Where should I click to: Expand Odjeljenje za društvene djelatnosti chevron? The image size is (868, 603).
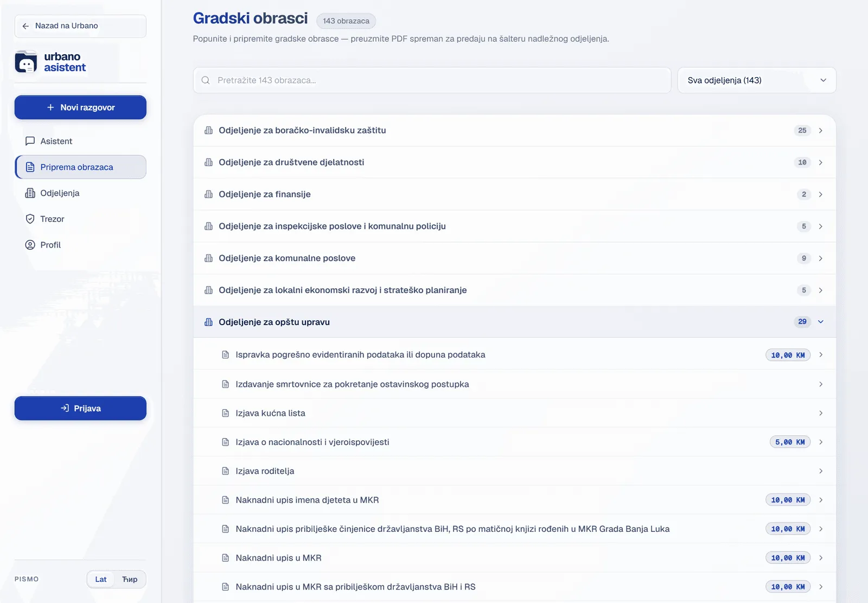tap(821, 162)
